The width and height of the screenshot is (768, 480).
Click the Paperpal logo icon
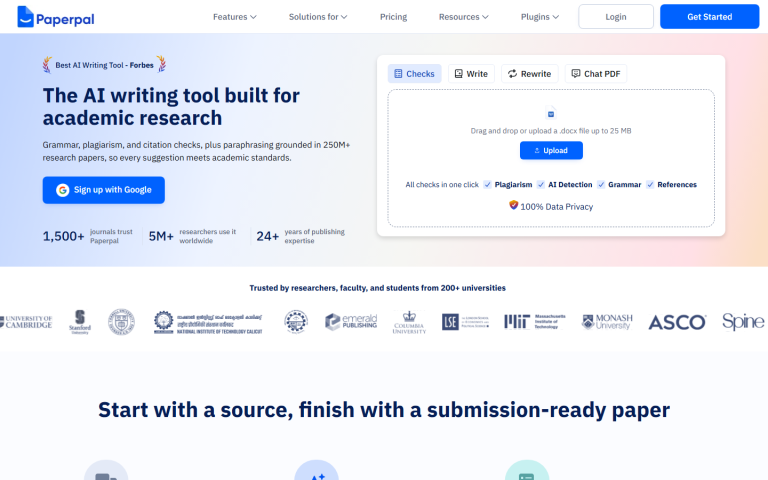pyautogui.click(x=25, y=17)
